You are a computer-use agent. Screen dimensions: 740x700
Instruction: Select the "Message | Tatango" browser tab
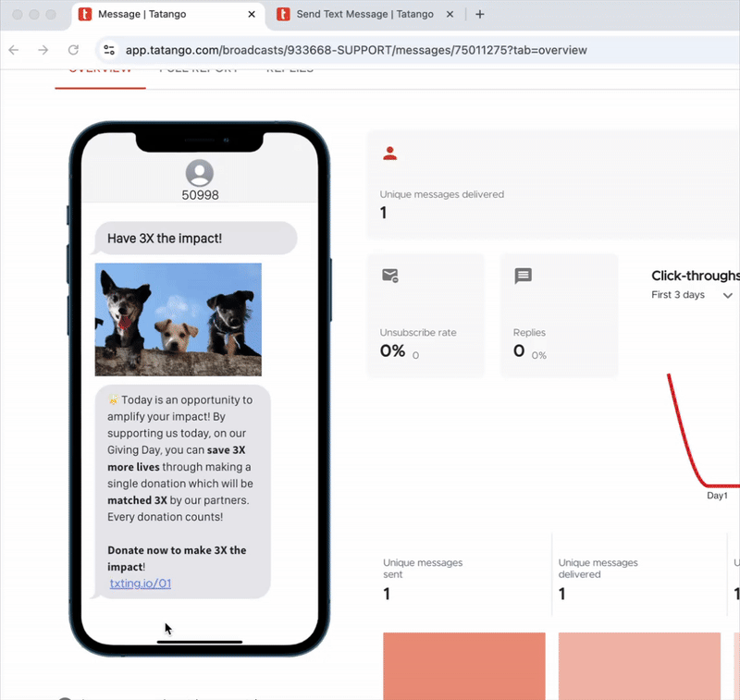click(x=162, y=15)
